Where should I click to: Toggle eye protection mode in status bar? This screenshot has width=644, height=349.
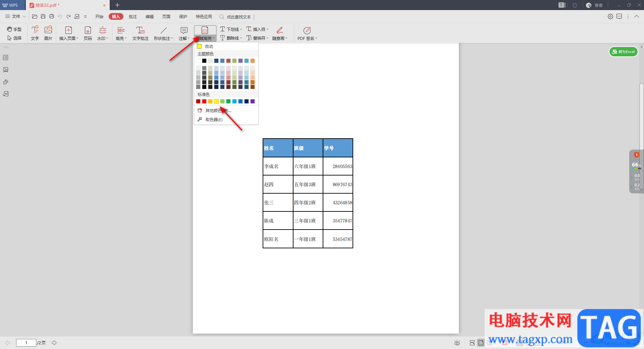click(x=457, y=343)
